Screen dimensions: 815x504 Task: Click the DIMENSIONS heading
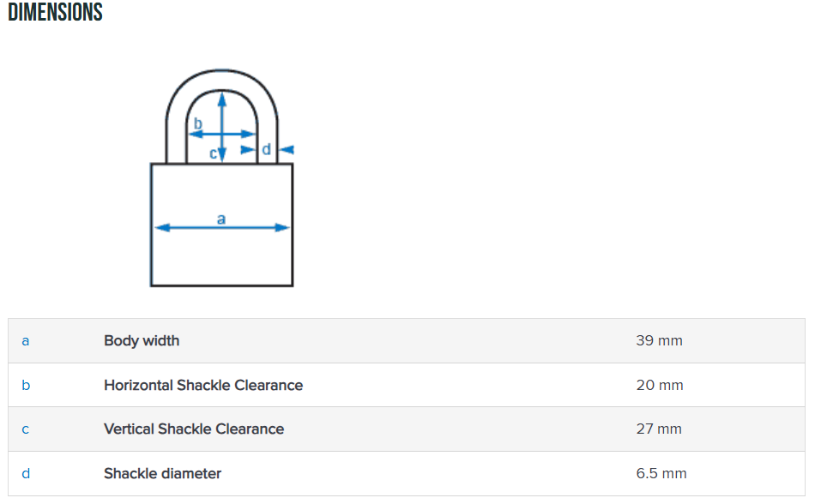tap(55, 13)
